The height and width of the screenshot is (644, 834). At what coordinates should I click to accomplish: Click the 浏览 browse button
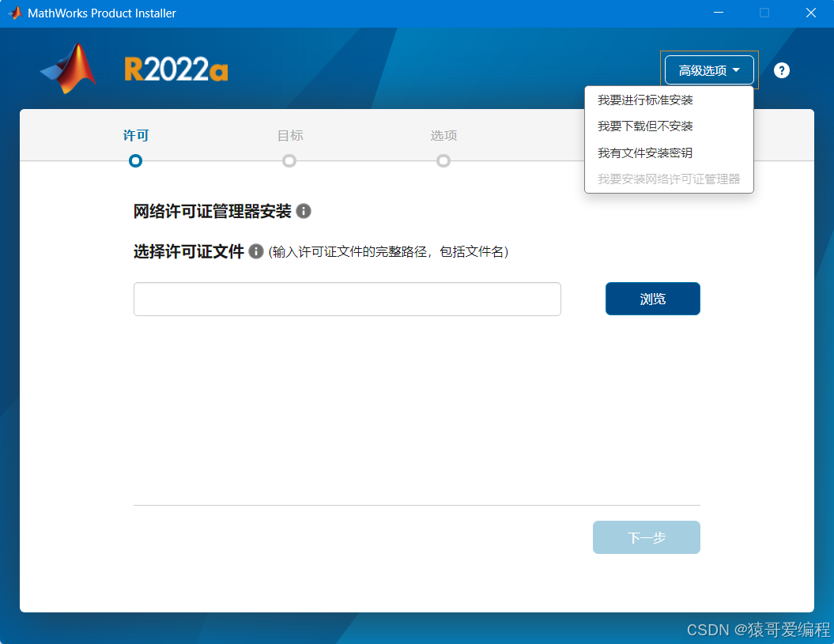pos(653,299)
